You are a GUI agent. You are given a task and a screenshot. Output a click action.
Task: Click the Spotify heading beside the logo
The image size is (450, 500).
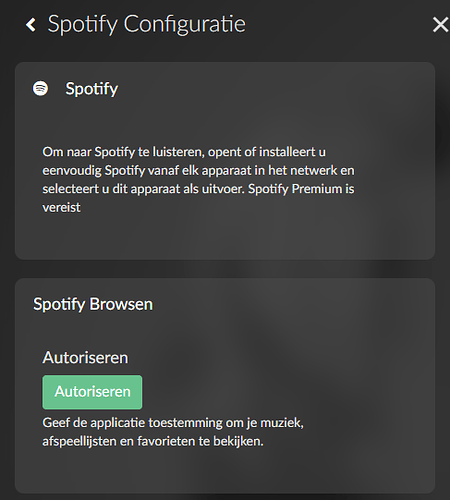coord(92,89)
